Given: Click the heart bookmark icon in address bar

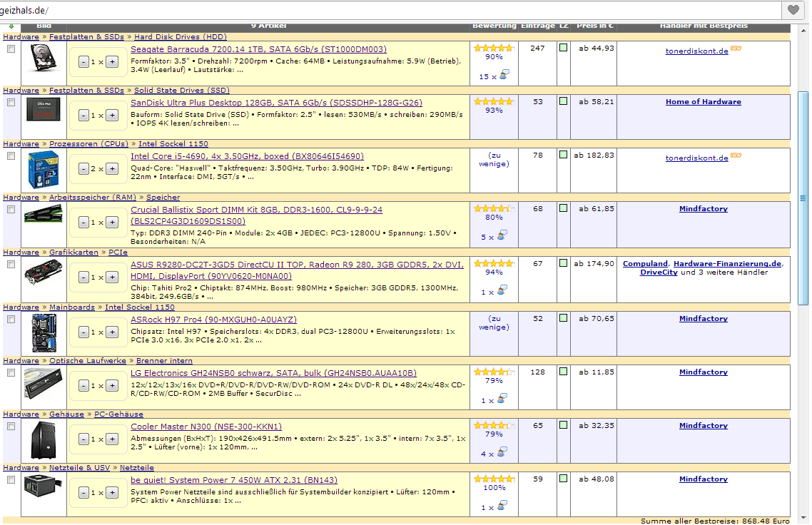Looking at the screenshot, I should pos(793,10).
